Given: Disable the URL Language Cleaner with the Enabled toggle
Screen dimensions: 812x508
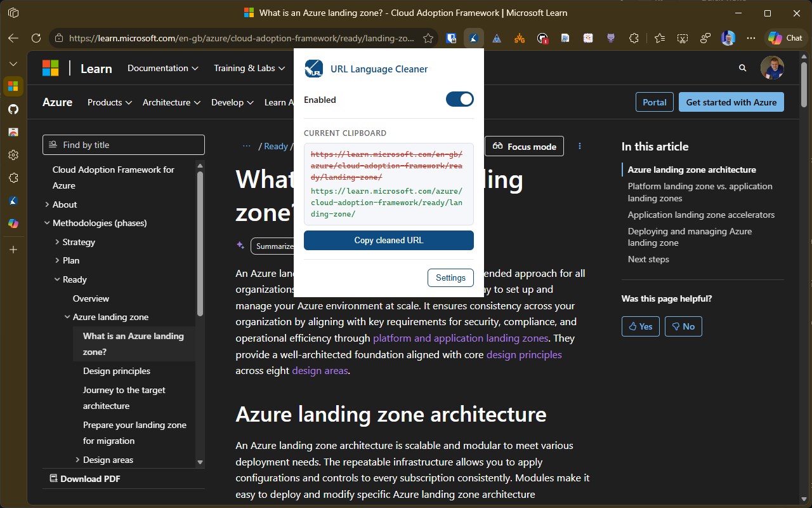Looking at the screenshot, I should pyautogui.click(x=459, y=99).
